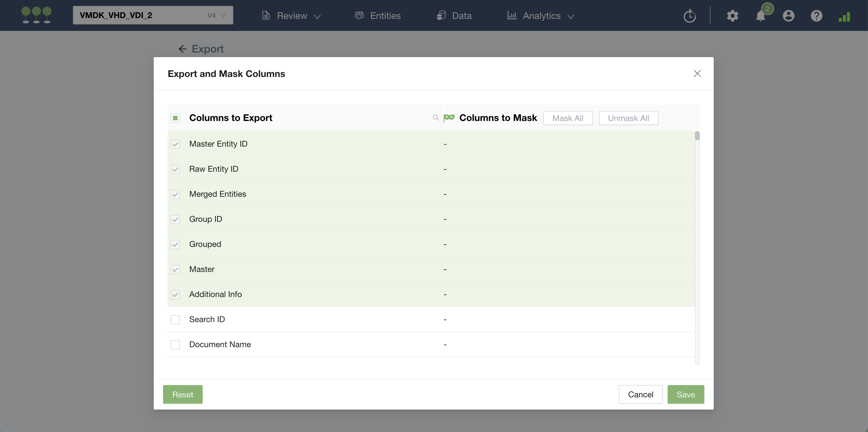Click the Mask All button
The image size is (868, 432).
pyautogui.click(x=567, y=118)
